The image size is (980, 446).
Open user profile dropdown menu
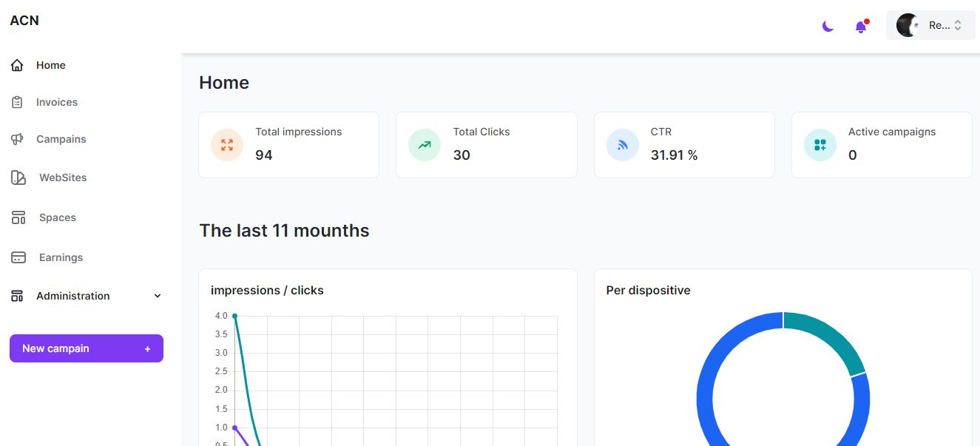click(x=930, y=25)
